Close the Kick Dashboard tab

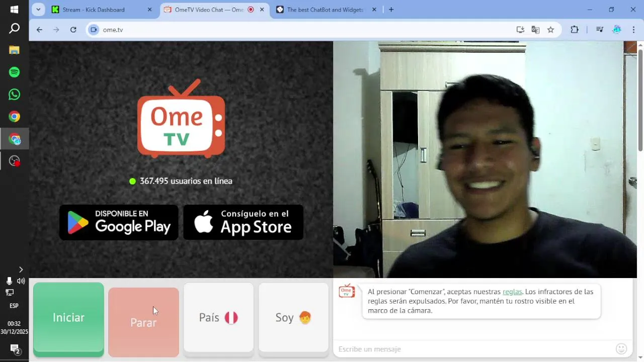pos(149,10)
